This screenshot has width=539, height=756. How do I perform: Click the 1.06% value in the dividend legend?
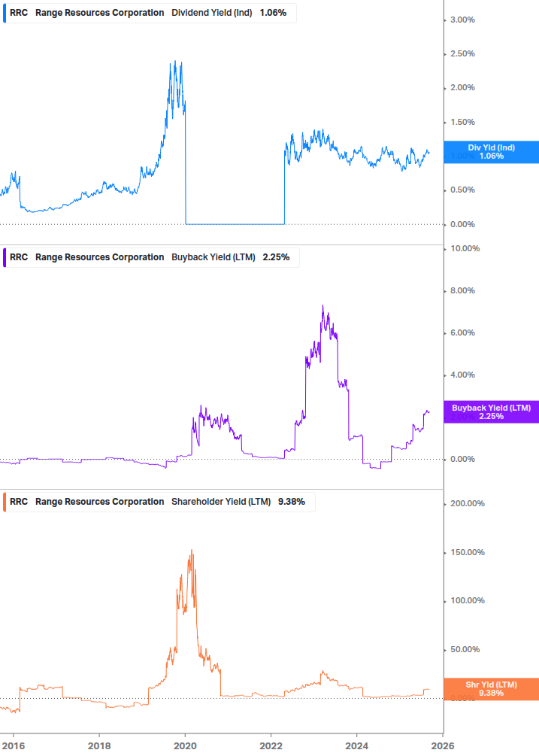pos(273,13)
